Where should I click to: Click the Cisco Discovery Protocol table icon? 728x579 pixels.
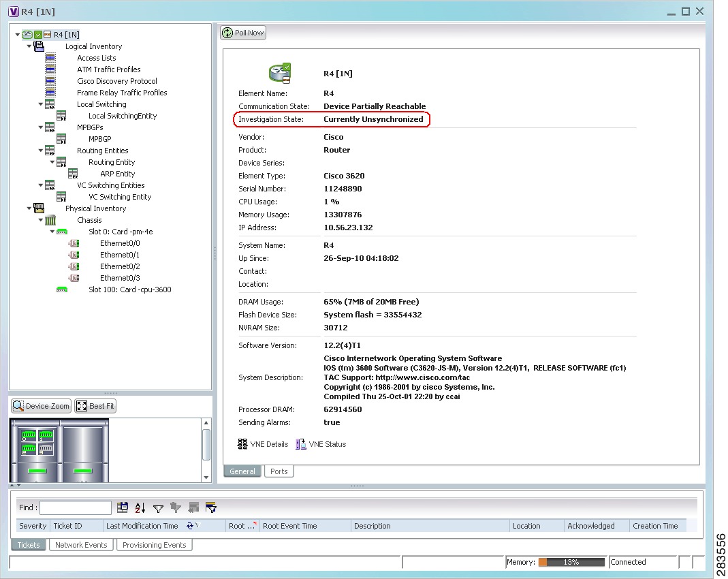pos(50,81)
